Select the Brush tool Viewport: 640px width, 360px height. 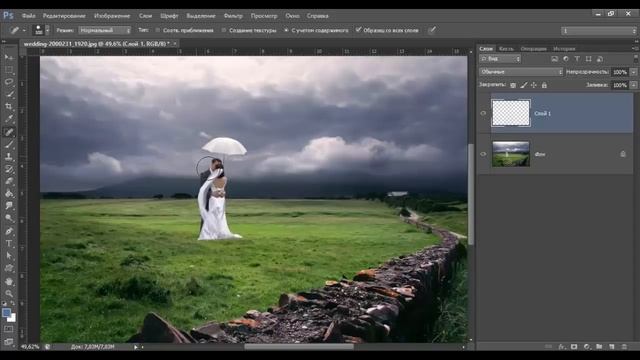(9, 144)
